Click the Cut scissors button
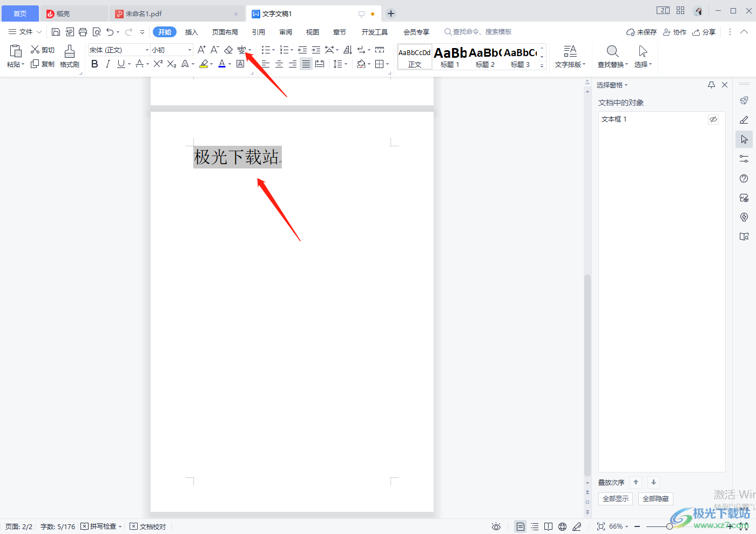Viewport: 756px width, 534px height. (x=42, y=50)
